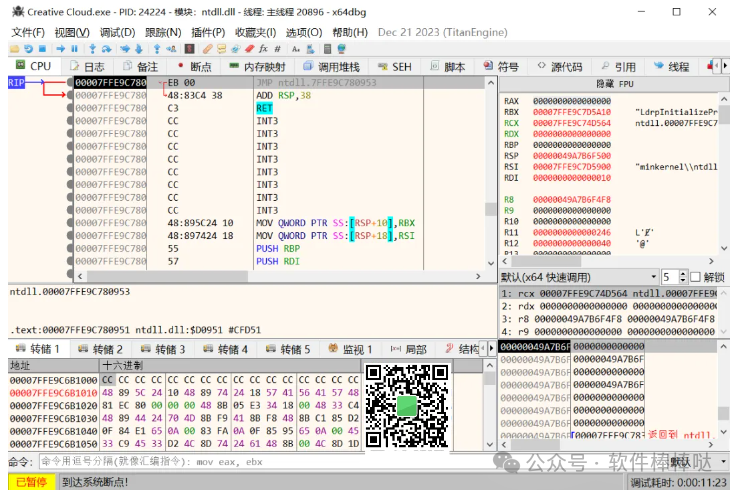Switch to the 备注 tab
This screenshot has height=492, width=735.
[140, 67]
